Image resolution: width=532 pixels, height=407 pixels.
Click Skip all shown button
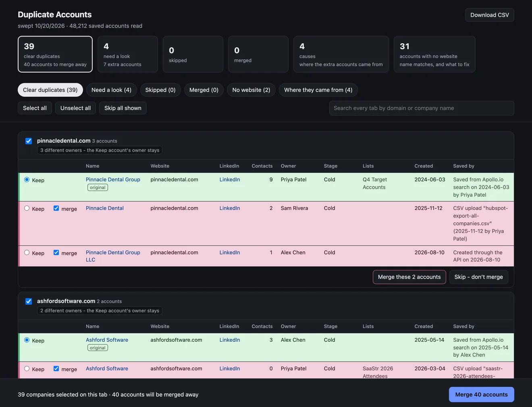pos(123,108)
